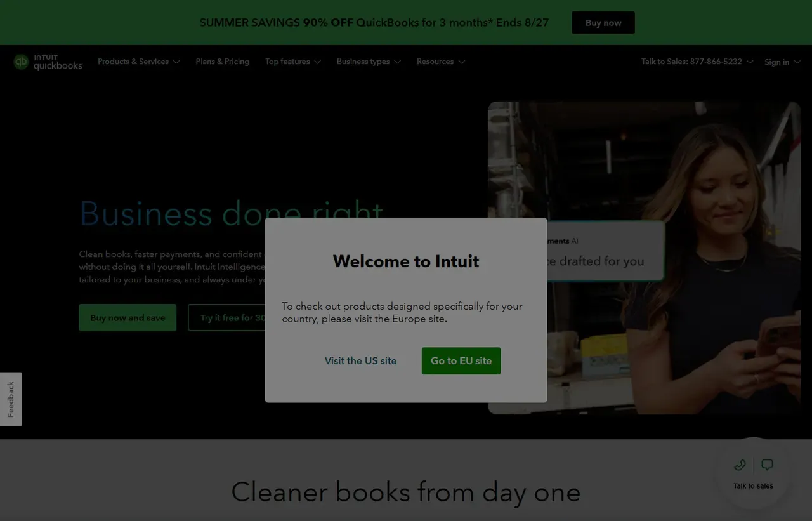Screen dimensions: 812x521
Task: Click the Go to EU site button
Action: click(461, 360)
